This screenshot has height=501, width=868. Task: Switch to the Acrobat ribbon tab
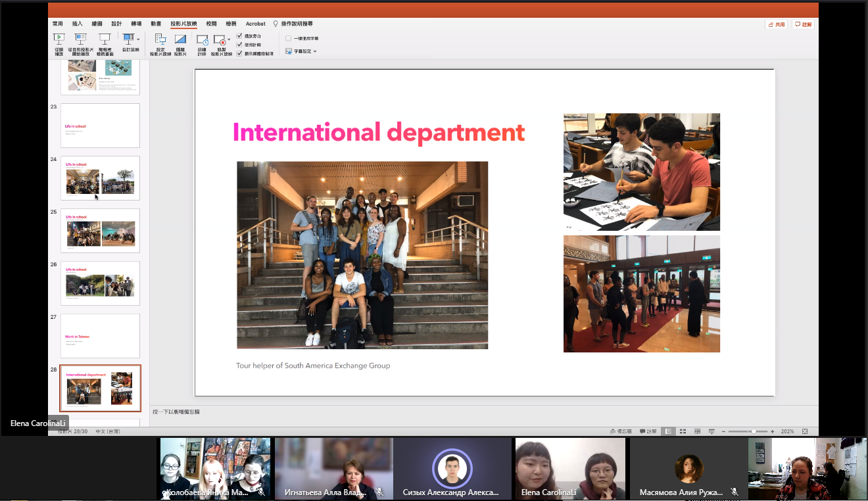pos(256,24)
